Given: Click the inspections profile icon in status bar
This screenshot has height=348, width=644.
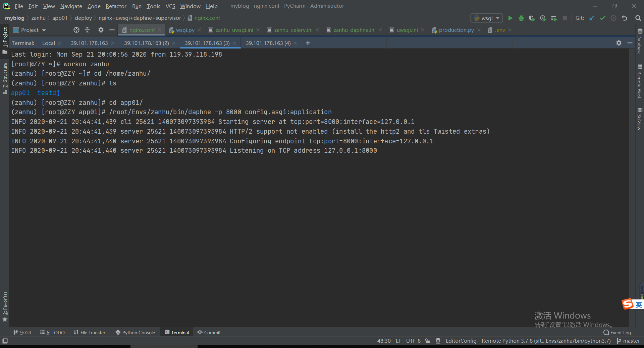Looking at the screenshot, I should 438,341.
